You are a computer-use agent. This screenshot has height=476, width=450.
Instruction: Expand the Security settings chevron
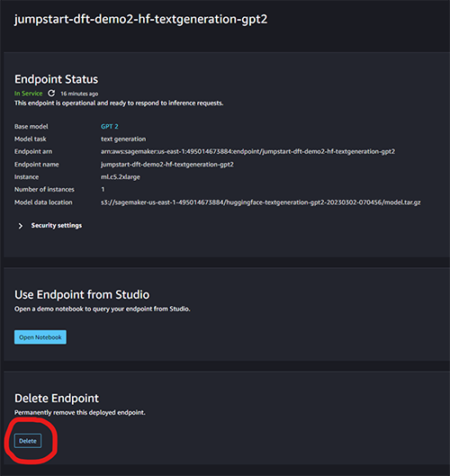pyautogui.click(x=21, y=226)
